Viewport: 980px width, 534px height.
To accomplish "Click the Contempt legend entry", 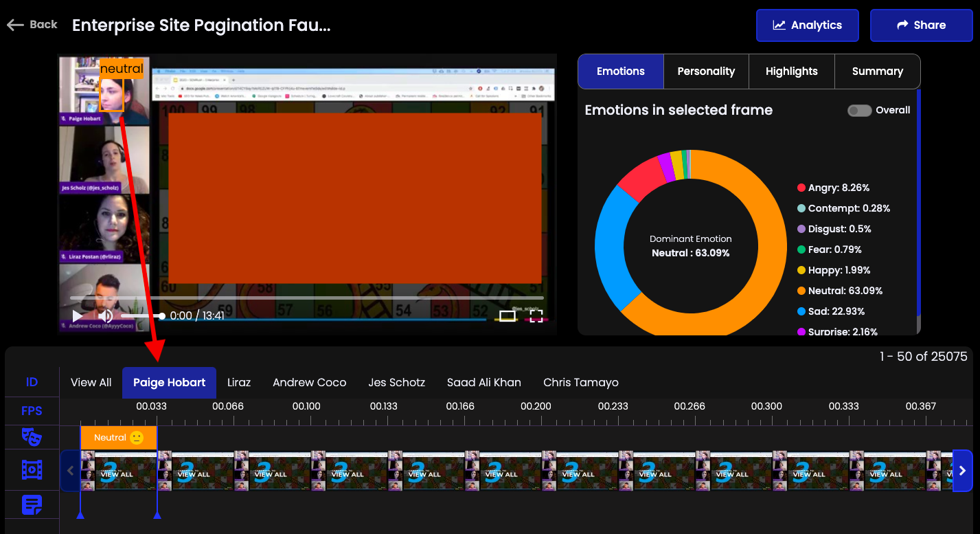I will (x=843, y=208).
